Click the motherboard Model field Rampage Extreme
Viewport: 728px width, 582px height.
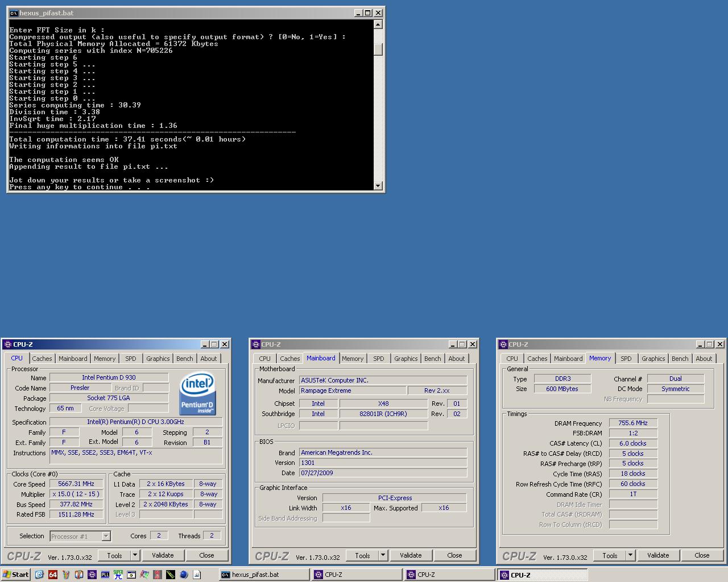[x=353, y=390]
